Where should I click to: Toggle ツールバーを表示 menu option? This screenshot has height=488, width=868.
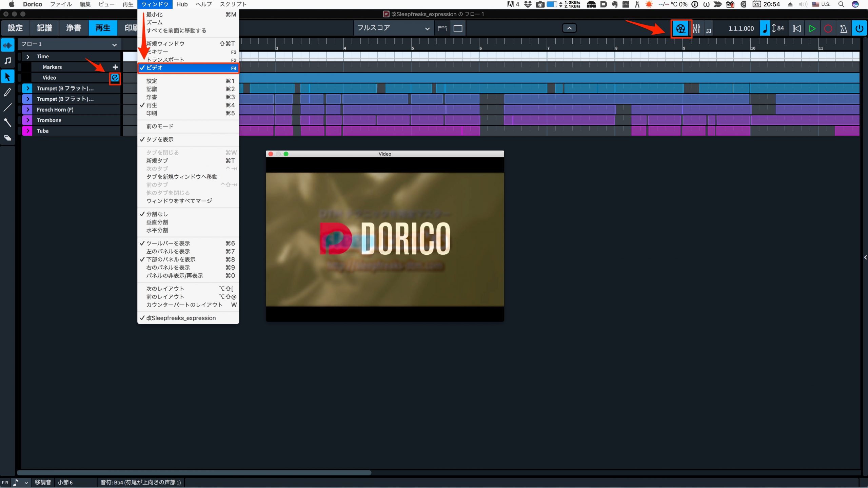[x=188, y=243]
